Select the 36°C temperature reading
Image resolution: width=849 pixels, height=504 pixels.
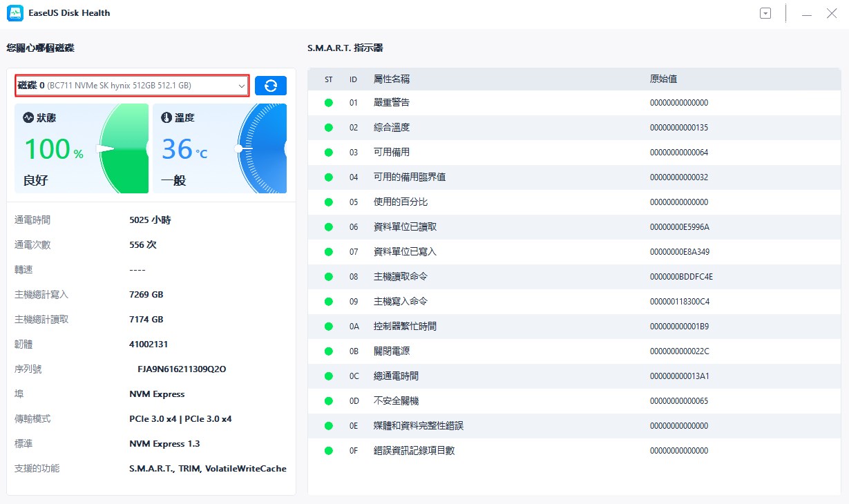184,149
